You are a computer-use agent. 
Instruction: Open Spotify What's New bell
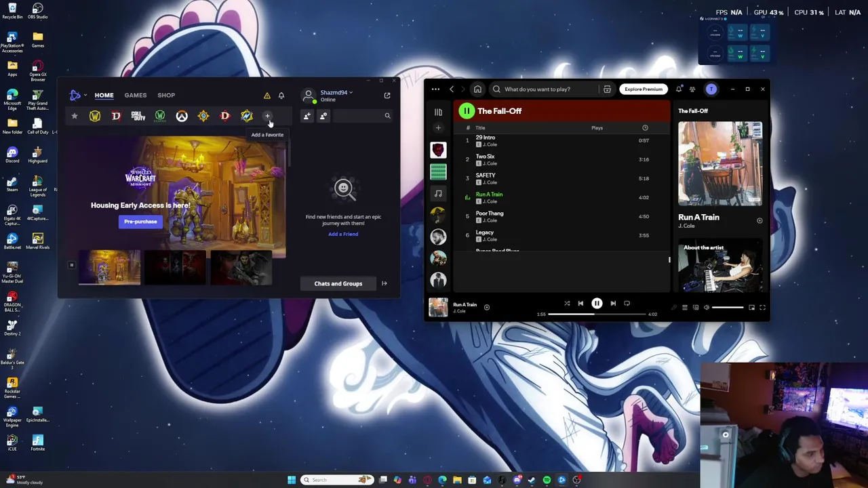click(x=679, y=89)
